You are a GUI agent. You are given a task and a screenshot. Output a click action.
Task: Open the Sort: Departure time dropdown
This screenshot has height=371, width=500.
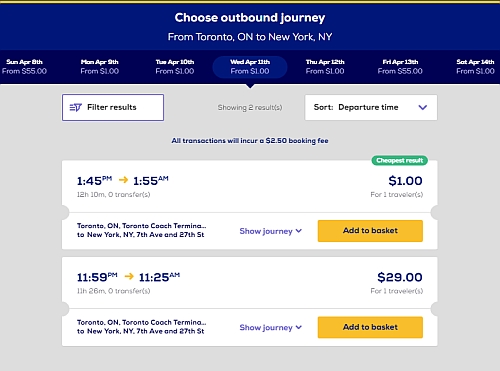371,107
